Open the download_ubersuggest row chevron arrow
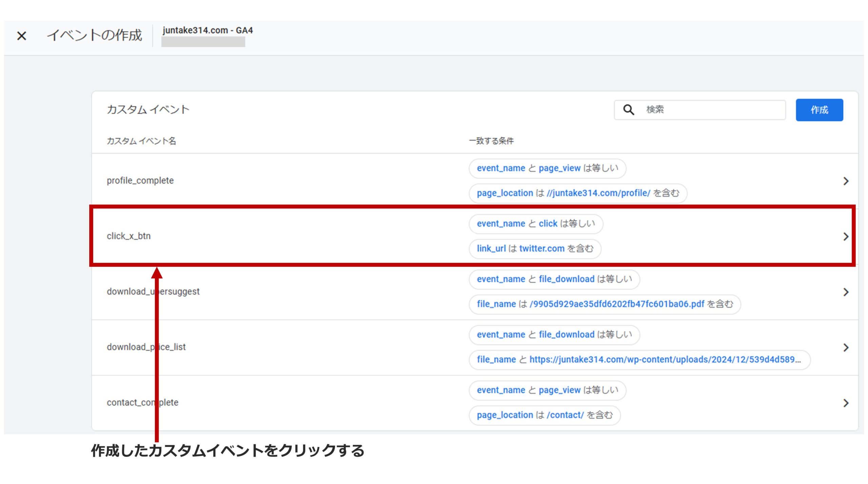 846,292
